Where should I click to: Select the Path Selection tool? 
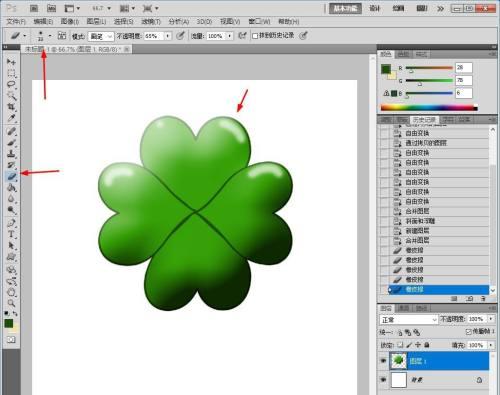pyautogui.click(x=11, y=246)
